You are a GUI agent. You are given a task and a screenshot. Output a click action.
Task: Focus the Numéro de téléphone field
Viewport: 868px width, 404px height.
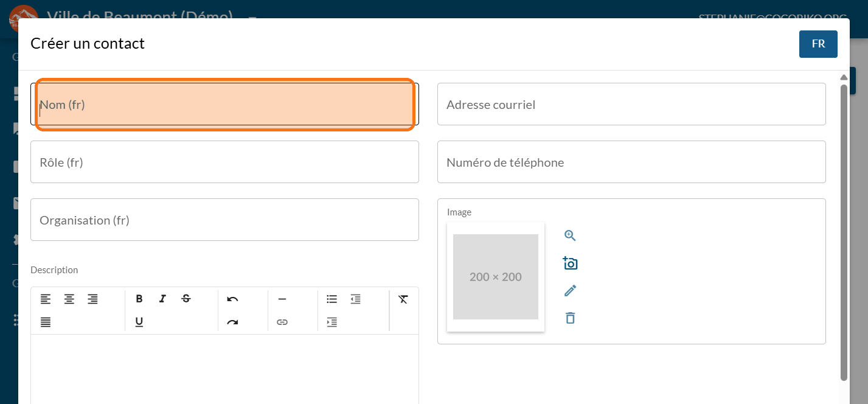pyautogui.click(x=631, y=162)
